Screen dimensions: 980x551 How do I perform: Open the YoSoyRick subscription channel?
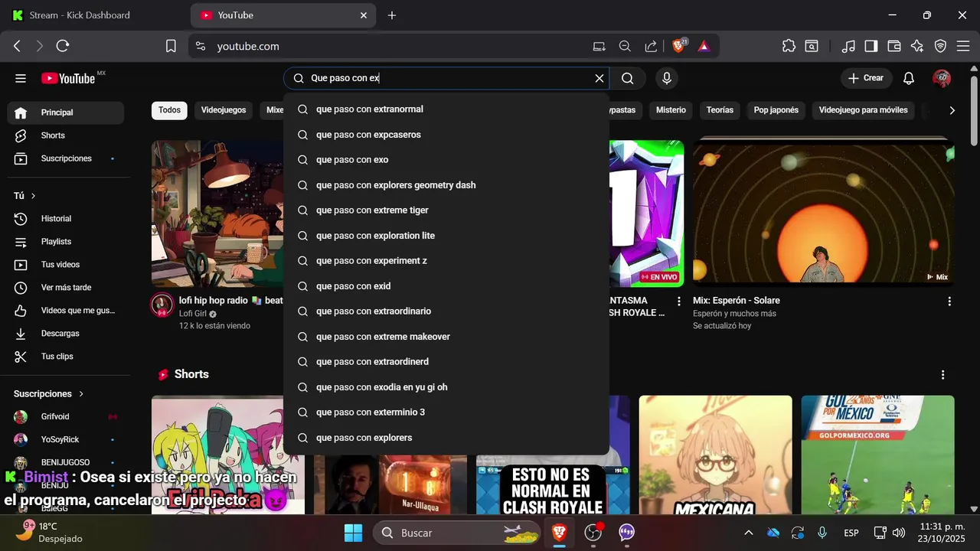coord(66,440)
